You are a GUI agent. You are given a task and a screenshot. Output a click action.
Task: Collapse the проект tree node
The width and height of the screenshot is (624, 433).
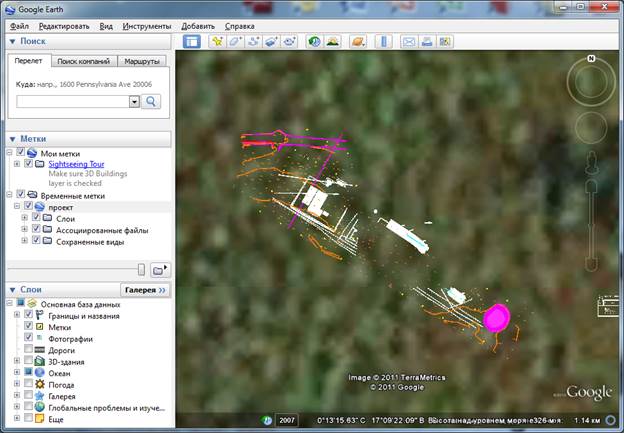(x=17, y=207)
